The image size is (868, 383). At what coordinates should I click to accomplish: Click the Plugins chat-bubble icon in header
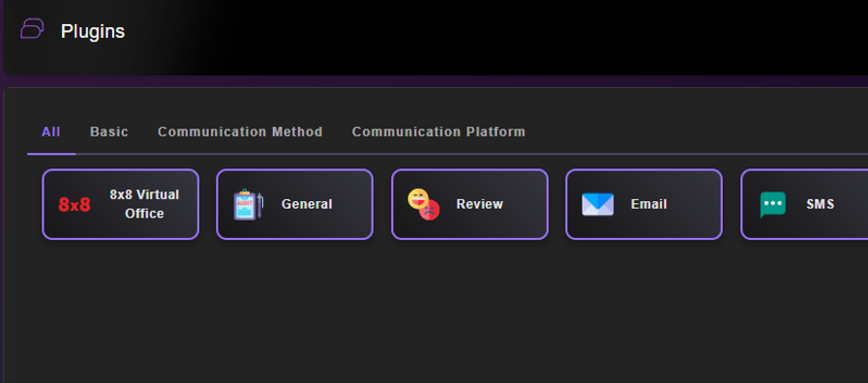(x=32, y=28)
